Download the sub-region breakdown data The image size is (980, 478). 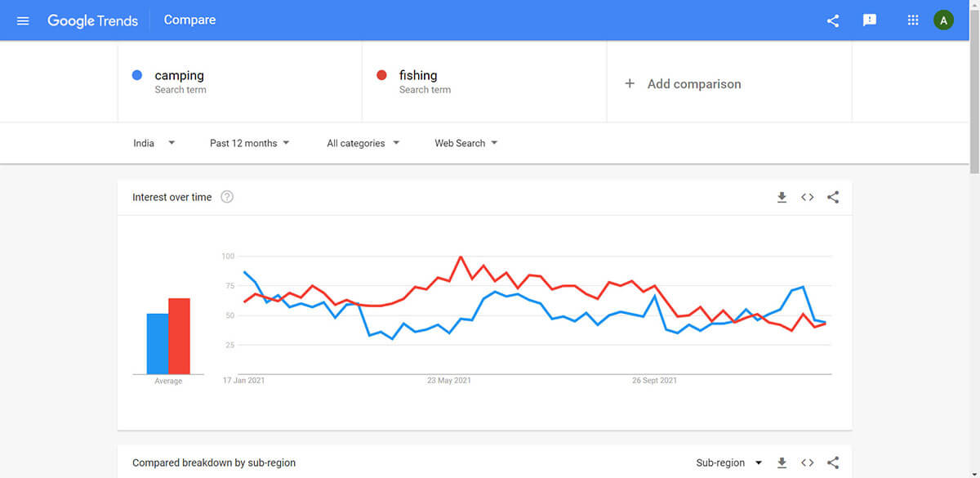point(782,462)
